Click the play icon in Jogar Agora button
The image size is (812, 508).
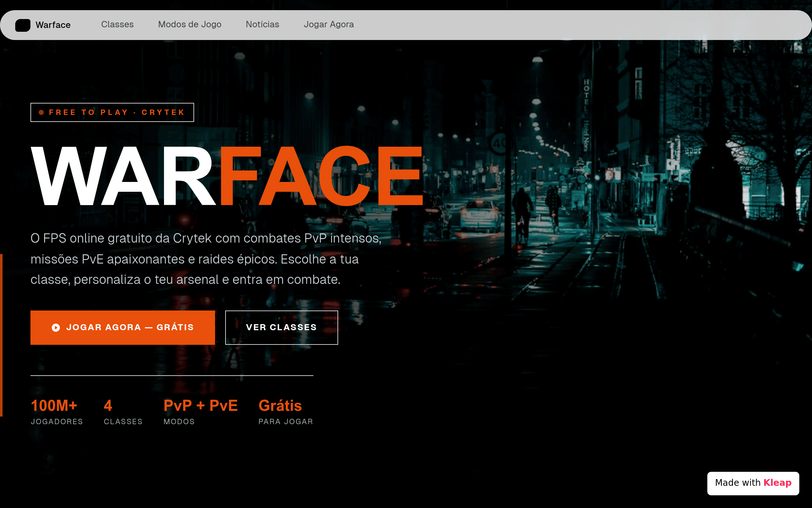coord(56,328)
